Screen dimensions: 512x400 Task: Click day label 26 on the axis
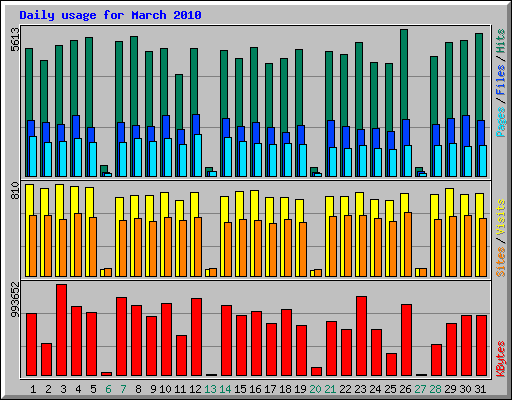405,389
